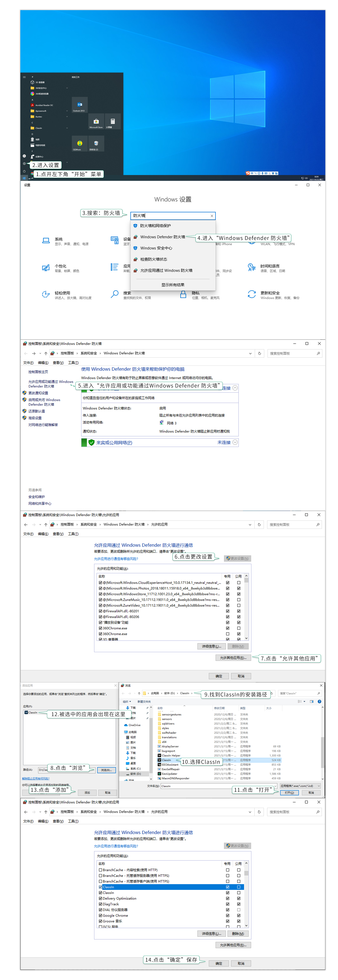
Task: Click 启用或关闭 Windows Defender 防火墙 link
Action: pyautogui.click(x=44, y=402)
